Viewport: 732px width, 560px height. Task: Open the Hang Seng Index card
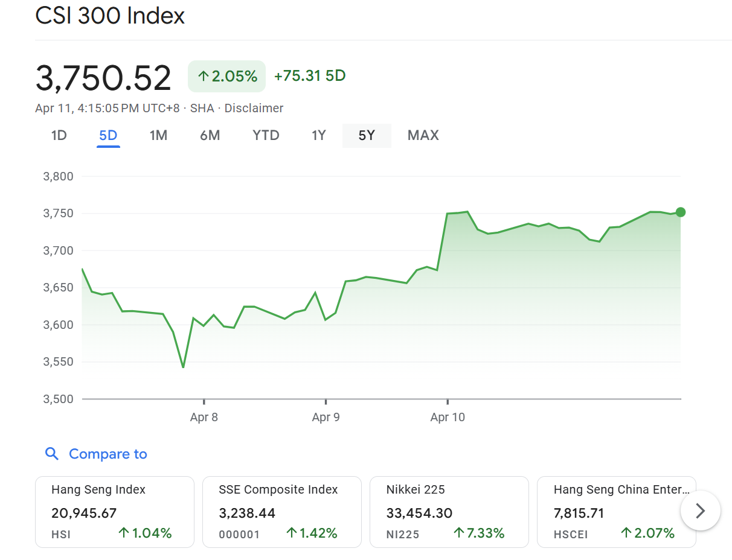115,512
